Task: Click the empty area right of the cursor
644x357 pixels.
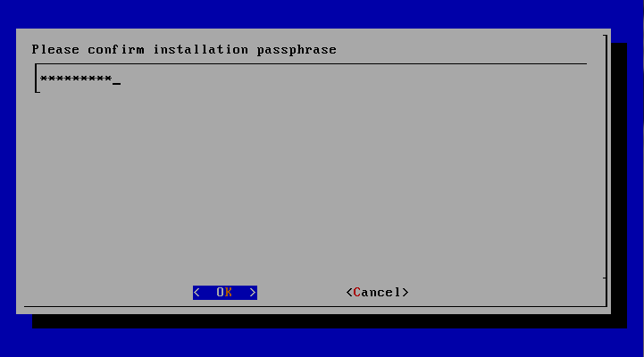Action: pyautogui.click(x=353, y=79)
